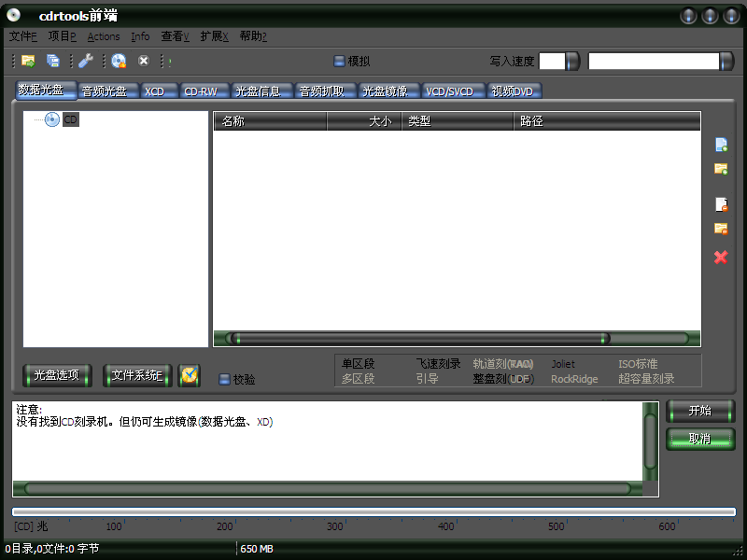
Task: Switch to the 光盘信息 tab
Action: pyautogui.click(x=262, y=91)
